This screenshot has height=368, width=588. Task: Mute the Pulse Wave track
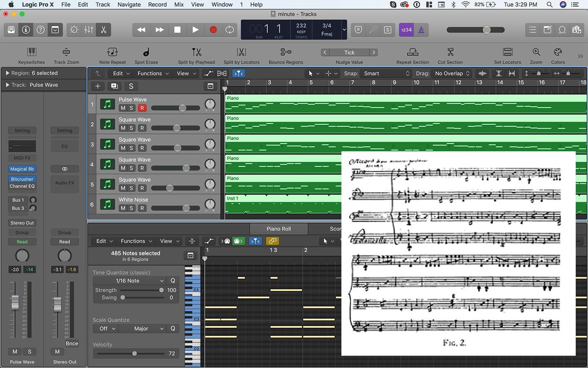[123, 108]
